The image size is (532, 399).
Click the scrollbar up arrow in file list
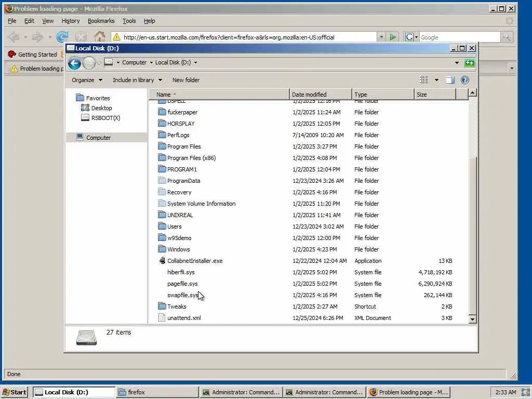472,92
